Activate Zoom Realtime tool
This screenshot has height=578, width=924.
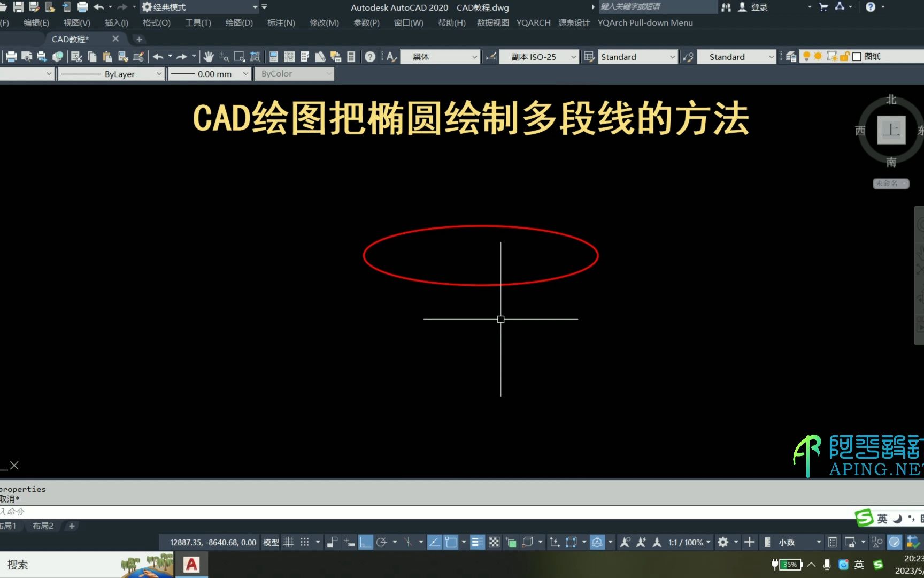click(x=224, y=57)
